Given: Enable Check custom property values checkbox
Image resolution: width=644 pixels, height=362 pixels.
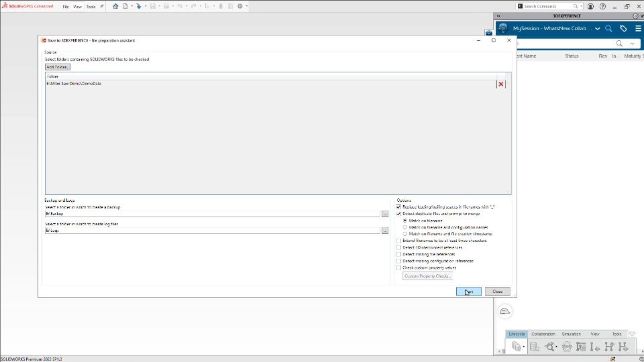Looking at the screenshot, I should [398, 267].
